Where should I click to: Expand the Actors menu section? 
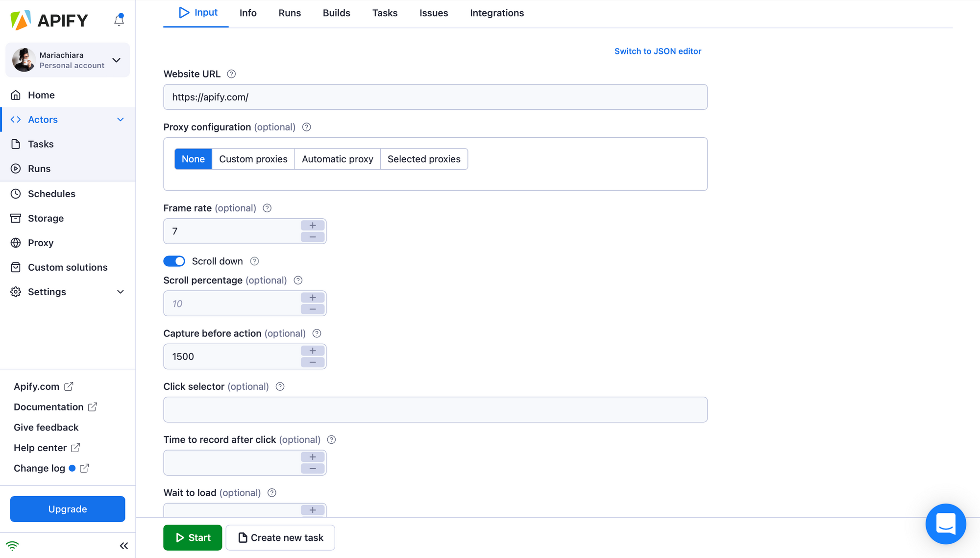point(121,119)
